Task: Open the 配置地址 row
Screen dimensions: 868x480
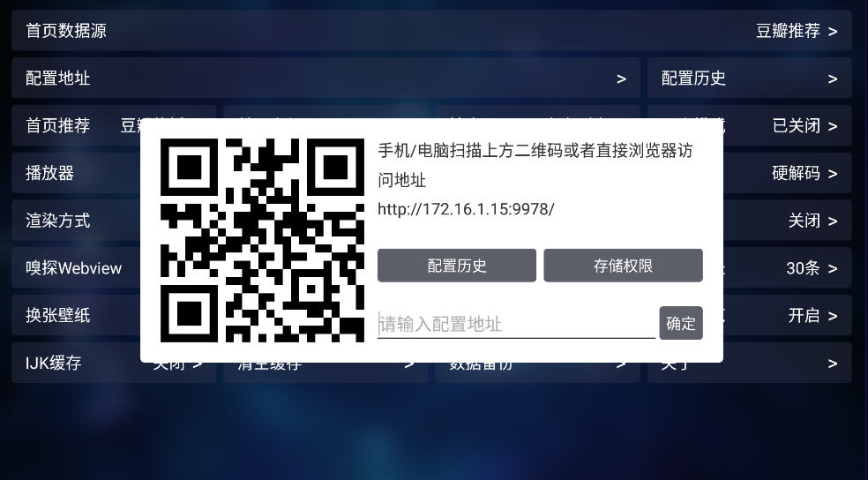Action: click(x=325, y=78)
